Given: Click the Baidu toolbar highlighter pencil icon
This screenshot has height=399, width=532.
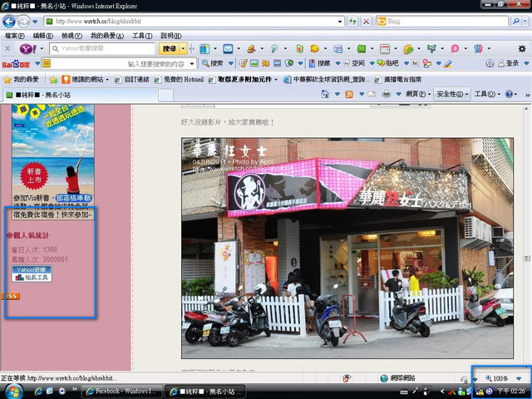Looking at the screenshot, I should coord(447,63).
